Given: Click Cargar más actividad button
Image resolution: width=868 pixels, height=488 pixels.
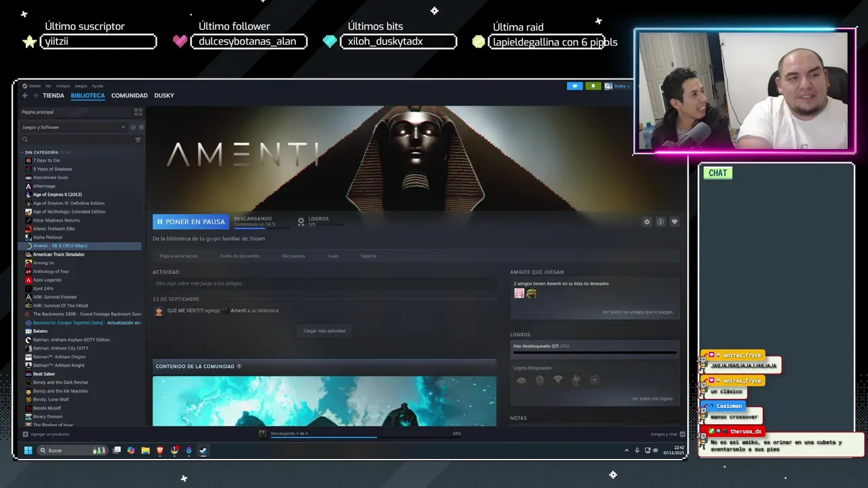Looking at the screenshot, I should pyautogui.click(x=324, y=331).
